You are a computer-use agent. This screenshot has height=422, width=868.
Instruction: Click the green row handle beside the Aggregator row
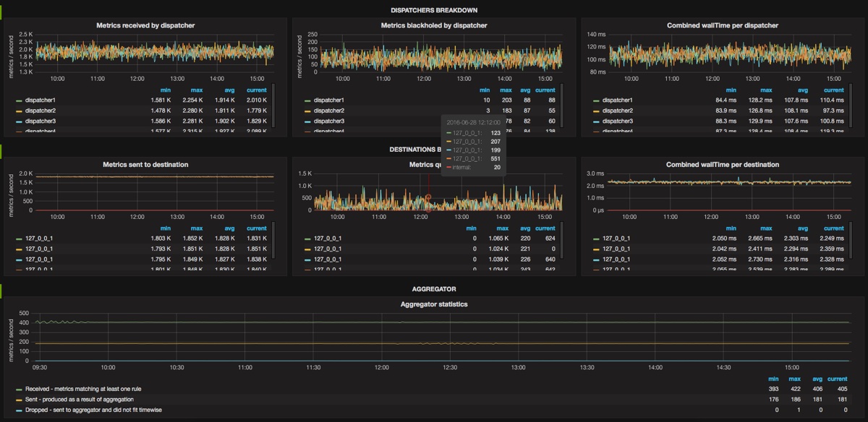click(1, 290)
